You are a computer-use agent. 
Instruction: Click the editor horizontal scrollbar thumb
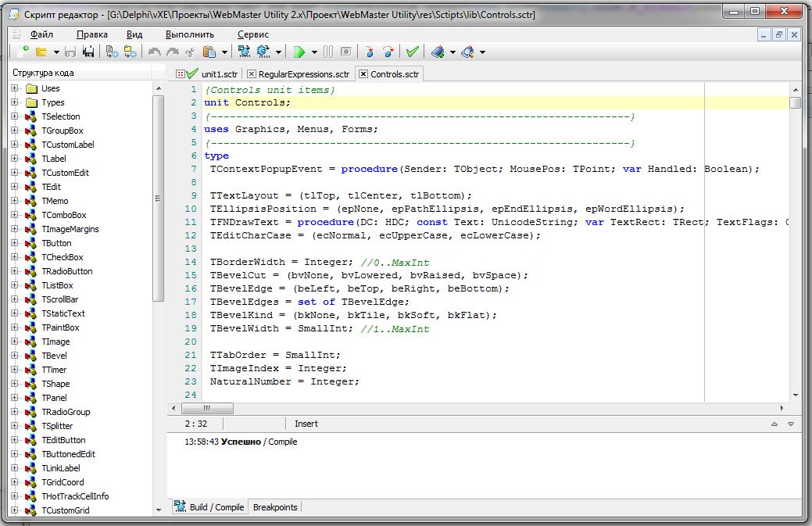[x=206, y=408]
